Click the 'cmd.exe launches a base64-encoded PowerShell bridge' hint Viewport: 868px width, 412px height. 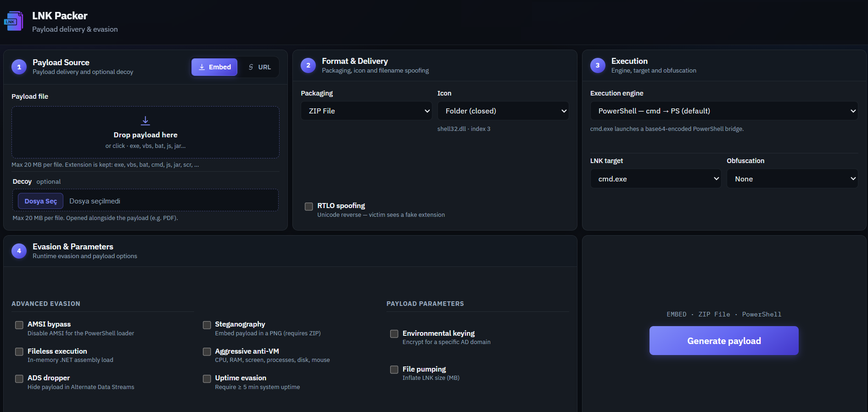coord(667,129)
